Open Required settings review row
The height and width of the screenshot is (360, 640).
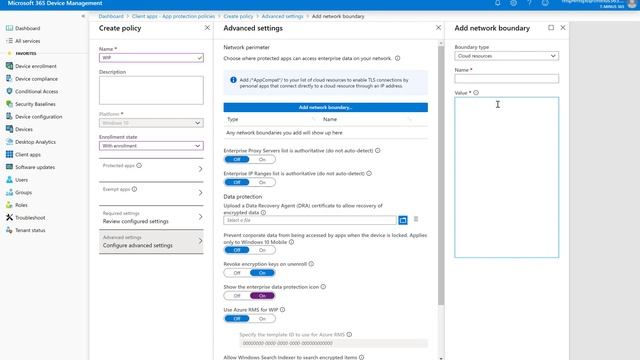(151, 217)
